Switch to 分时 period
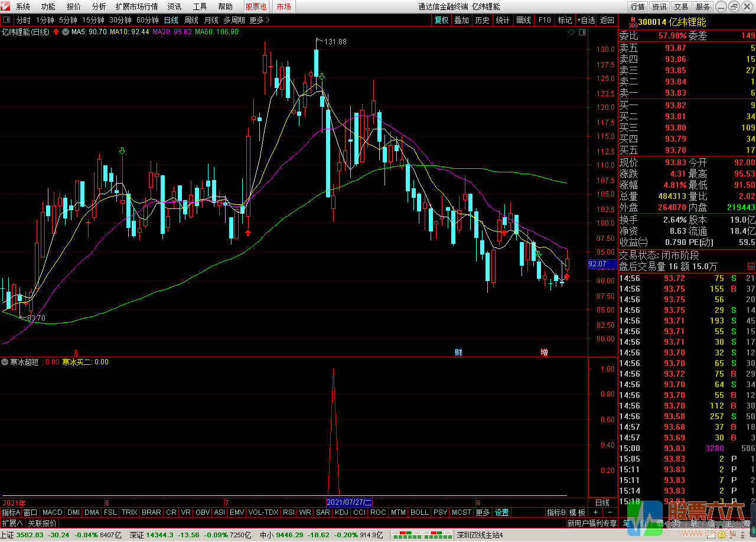Viewport: 756px width, 542px height. coord(24,20)
